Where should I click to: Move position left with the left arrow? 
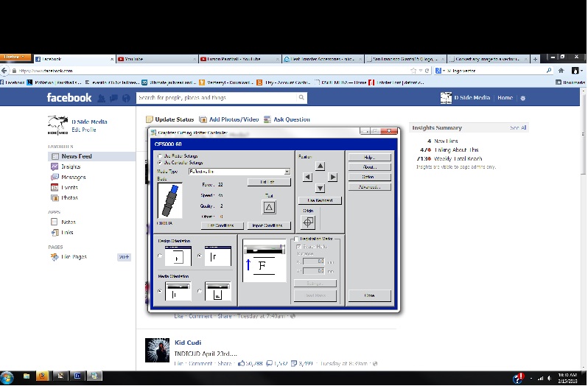point(307,177)
